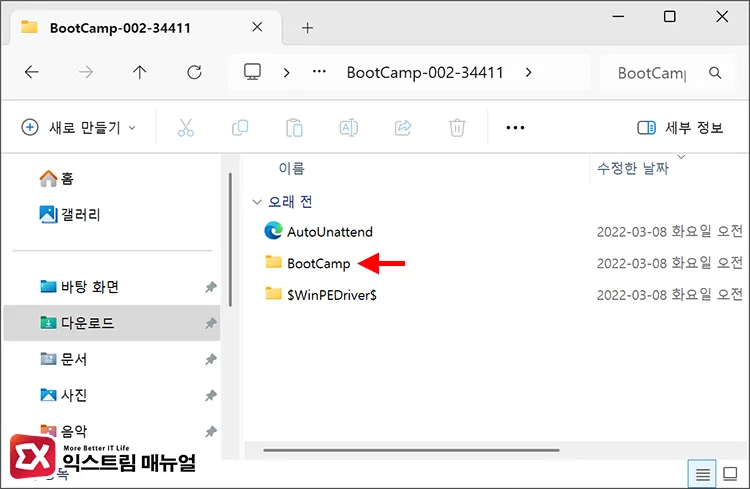Sort by the 수정한 날짜 column header

tap(632, 168)
